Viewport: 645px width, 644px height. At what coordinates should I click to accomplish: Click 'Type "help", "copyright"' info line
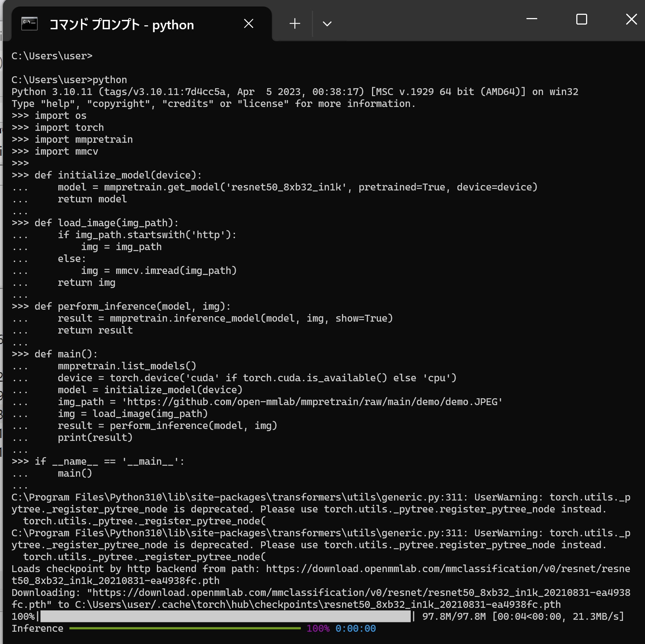click(214, 104)
